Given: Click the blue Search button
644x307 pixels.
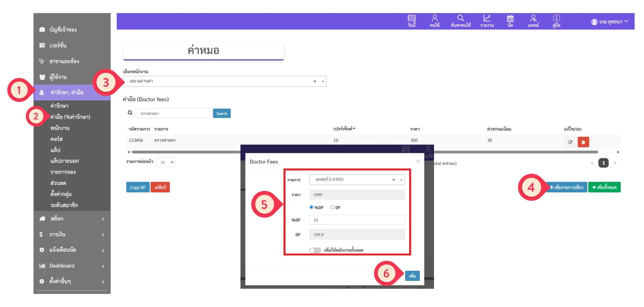Looking at the screenshot, I should [x=222, y=114].
